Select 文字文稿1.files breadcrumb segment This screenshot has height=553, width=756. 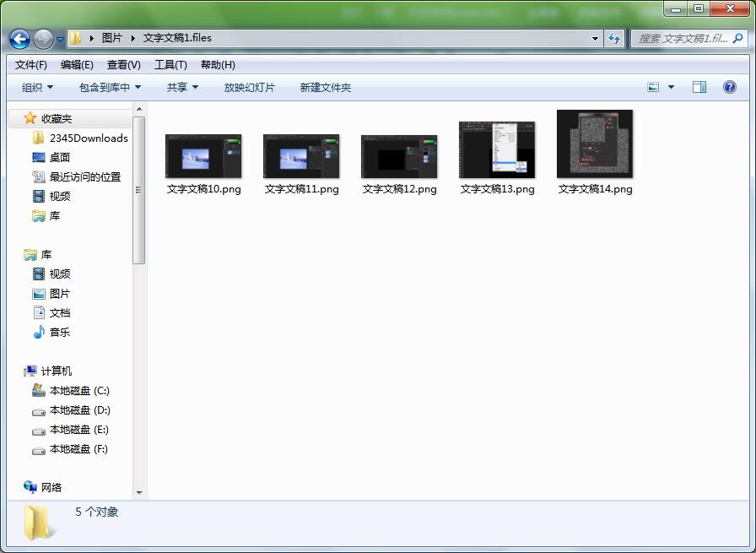177,38
